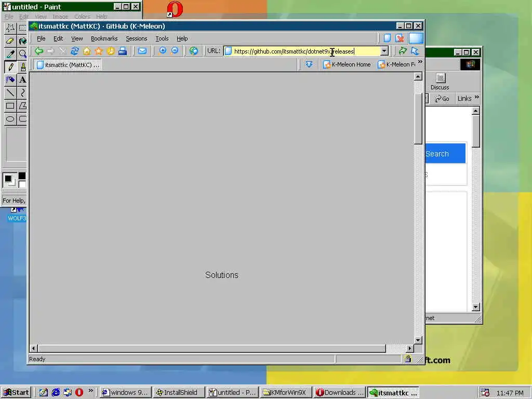This screenshot has width=532, height=399.
Task: Click the lock security icon in the status bar
Action: pos(407,358)
